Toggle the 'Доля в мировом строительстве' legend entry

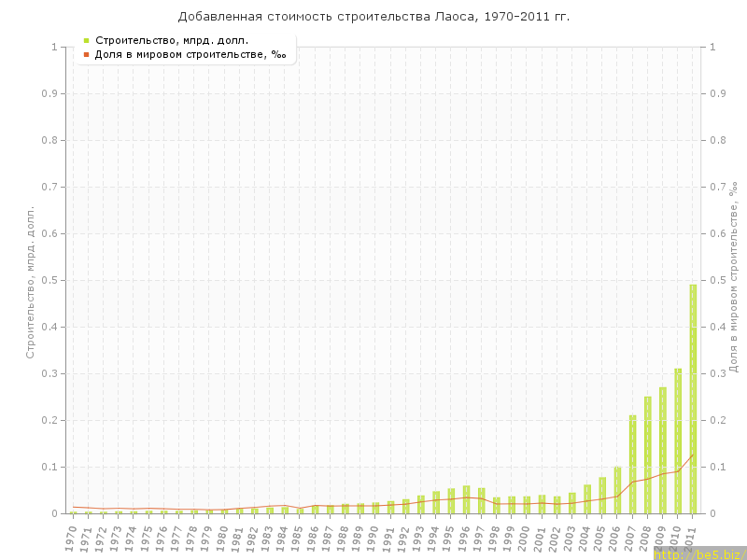point(190,54)
